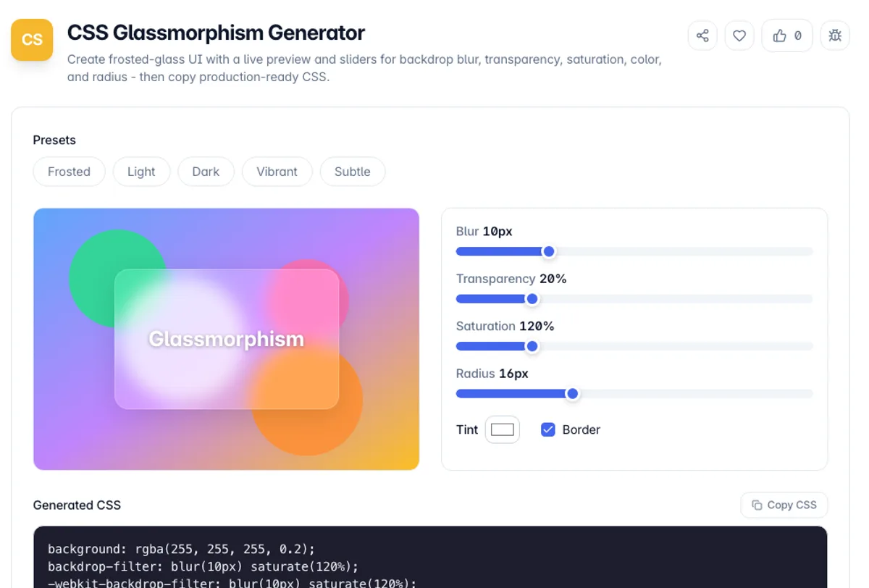Viewport: 869px width, 588px height.
Task: Click the CSS Glassmorphism Generator title
Action: pyautogui.click(x=216, y=33)
